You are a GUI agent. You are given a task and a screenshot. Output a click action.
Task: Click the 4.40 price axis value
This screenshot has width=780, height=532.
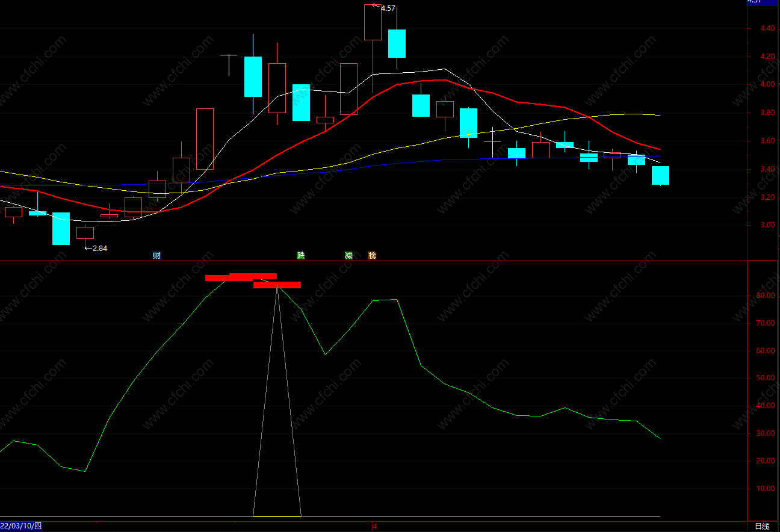[767, 28]
